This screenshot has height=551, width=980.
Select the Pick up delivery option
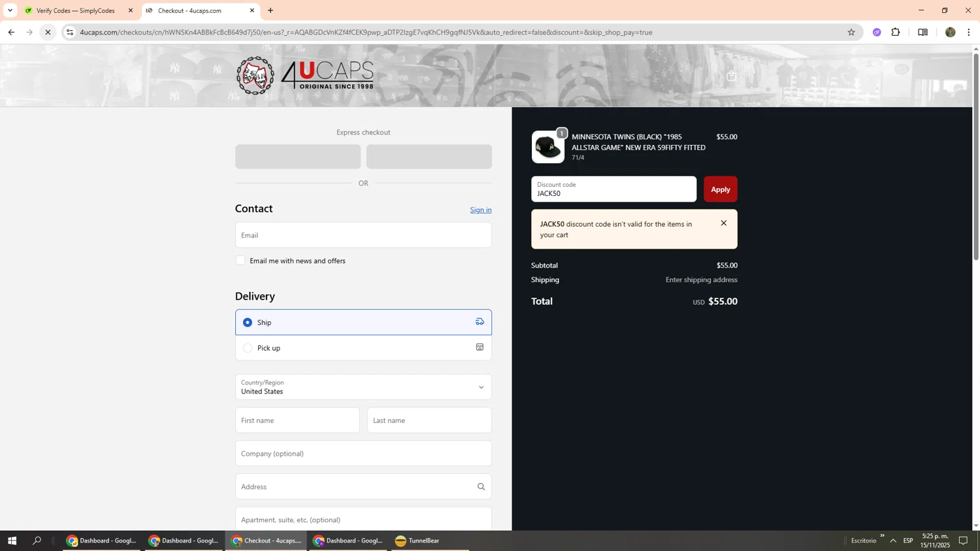coord(248,348)
